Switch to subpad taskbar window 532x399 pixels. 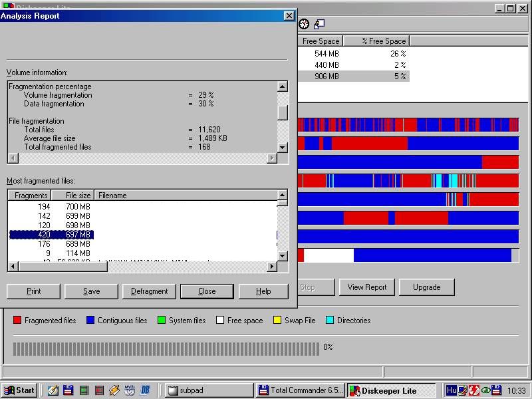click(208, 390)
